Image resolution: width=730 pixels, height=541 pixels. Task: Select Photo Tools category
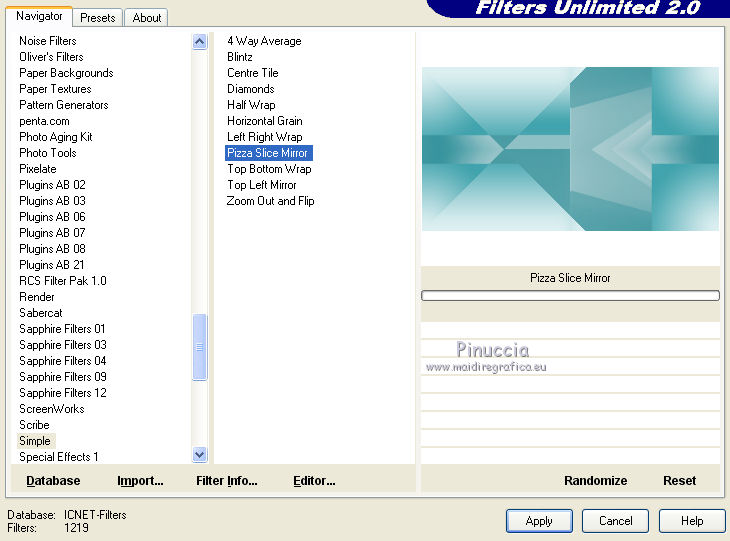point(47,153)
